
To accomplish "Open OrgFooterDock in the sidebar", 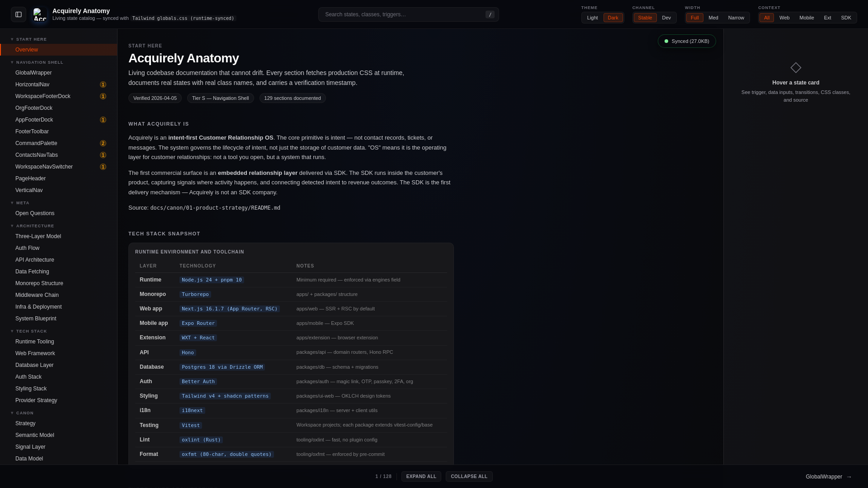I will (59, 108).
